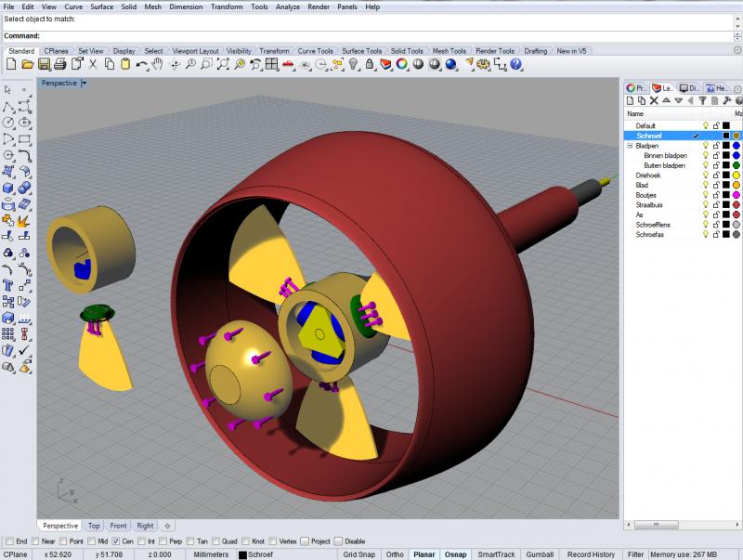The width and height of the screenshot is (743, 560).
Task: Save the model with the floppy icon
Action: (x=44, y=64)
